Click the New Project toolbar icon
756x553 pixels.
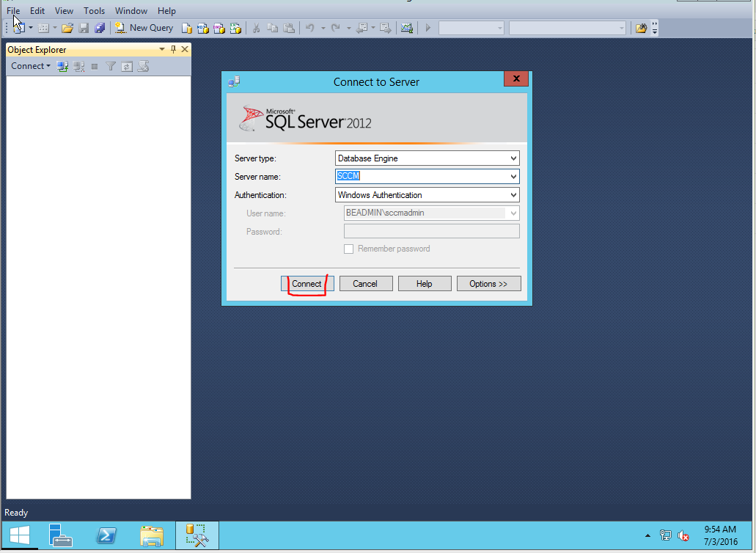(x=19, y=28)
